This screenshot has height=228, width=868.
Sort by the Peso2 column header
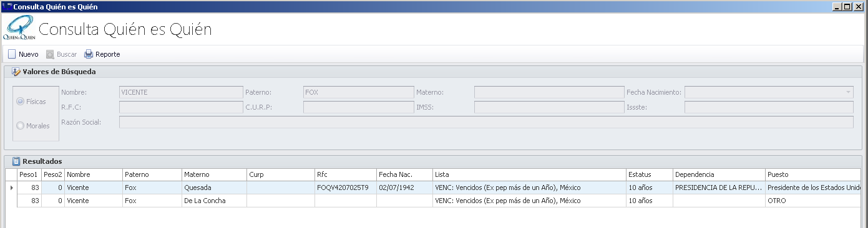point(53,175)
